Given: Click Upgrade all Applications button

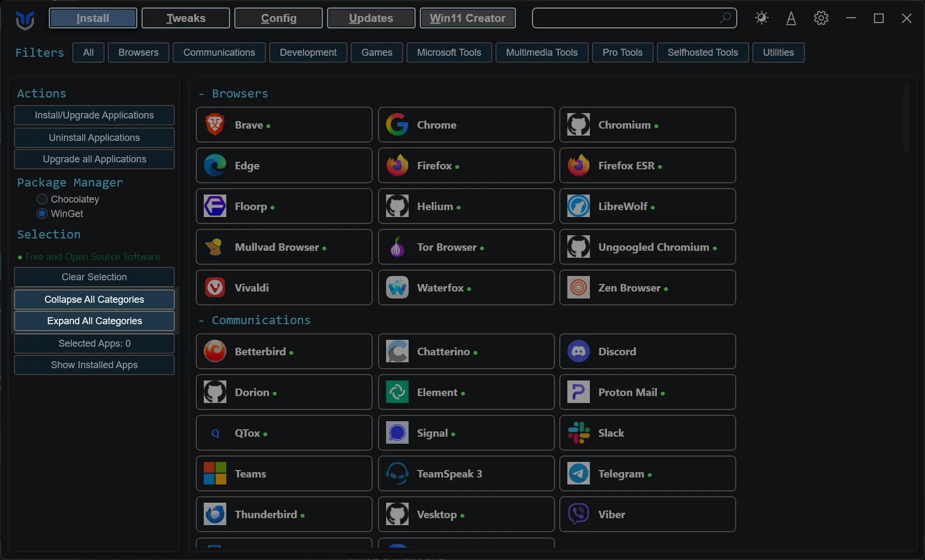Looking at the screenshot, I should [94, 159].
